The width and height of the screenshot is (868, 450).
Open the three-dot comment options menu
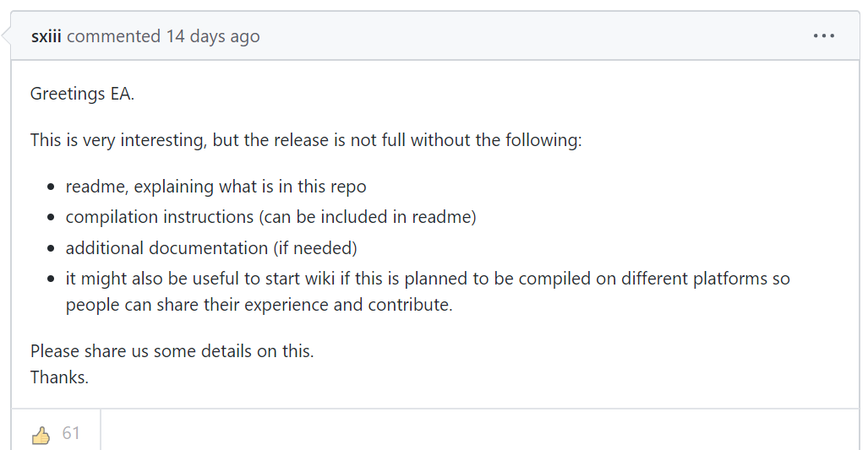(x=823, y=36)
